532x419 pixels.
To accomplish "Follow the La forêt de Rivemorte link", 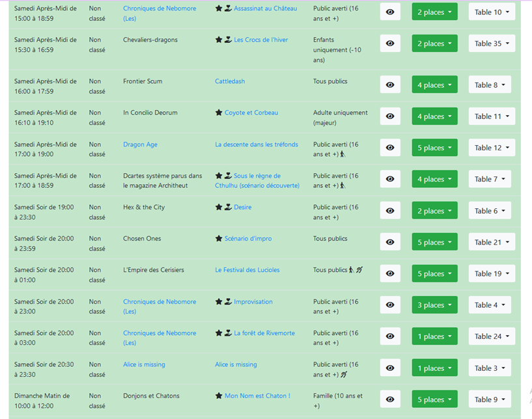I will tap(264, 333).
